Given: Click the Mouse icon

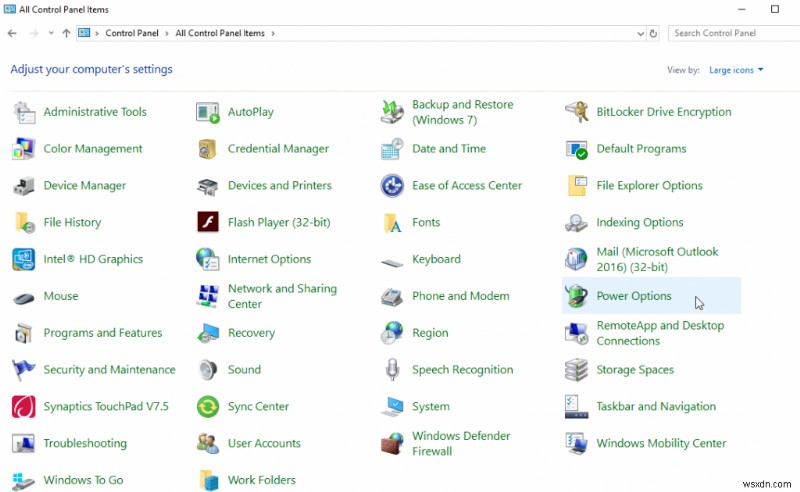Looking at the screenshot, I should [23, 298].
